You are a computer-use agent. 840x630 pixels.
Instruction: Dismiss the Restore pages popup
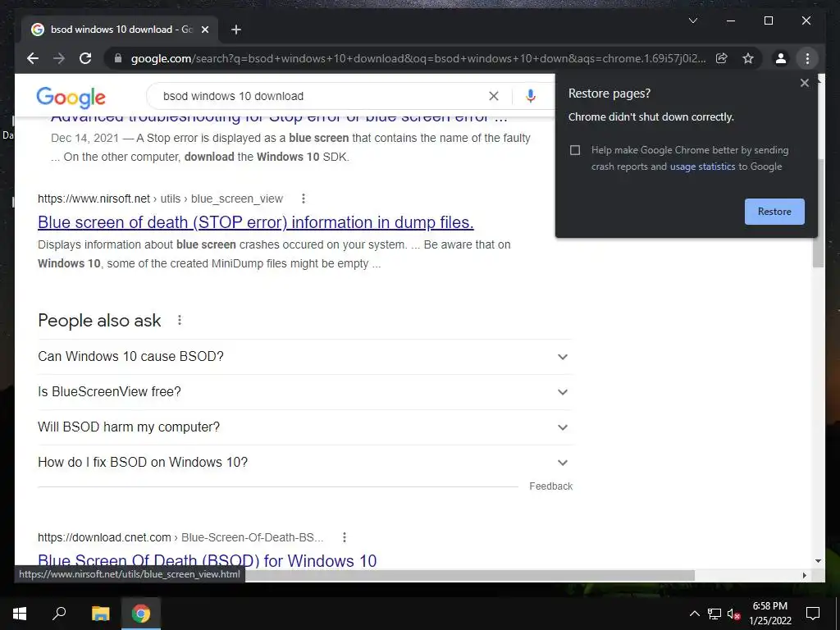pos(804,83)
